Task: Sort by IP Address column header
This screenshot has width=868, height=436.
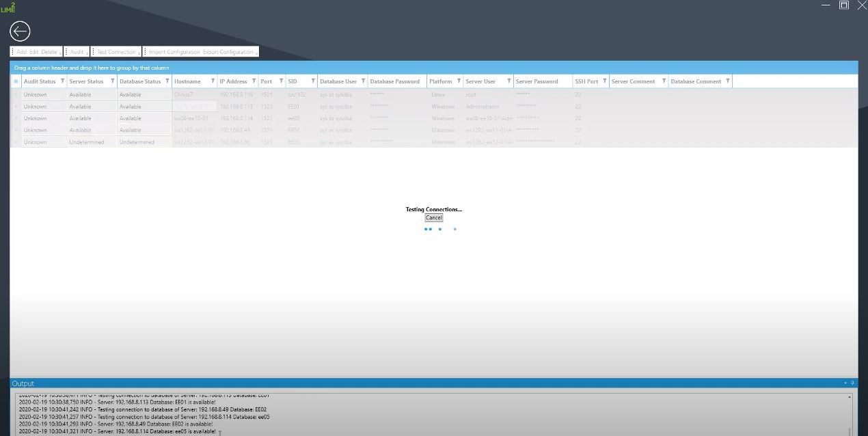Action: [x=233, y=81]
